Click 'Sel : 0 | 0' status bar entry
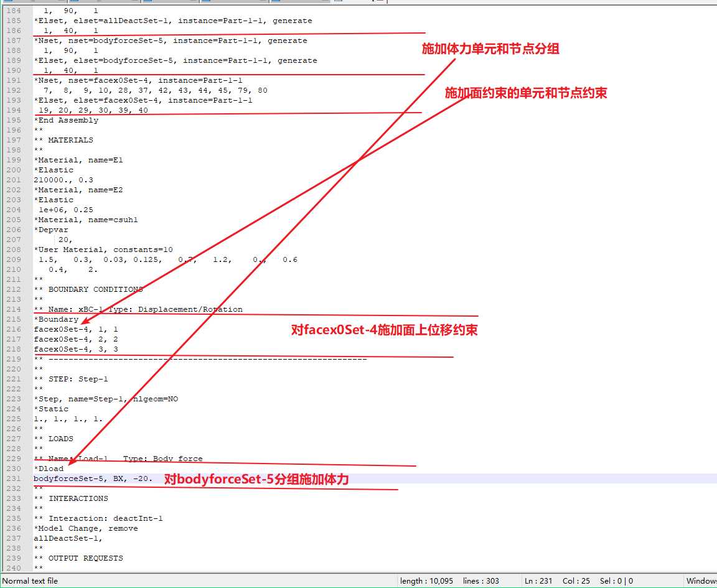This screenshot has height=588, width=717. point(616,581)
